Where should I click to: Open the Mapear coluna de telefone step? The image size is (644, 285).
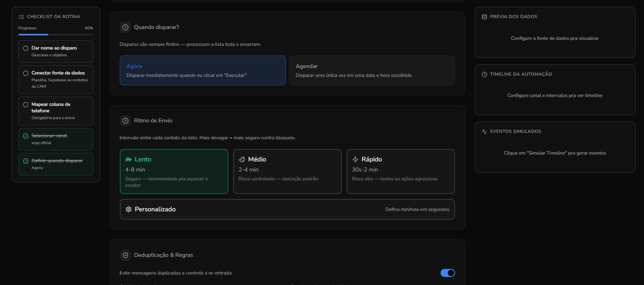56,111
